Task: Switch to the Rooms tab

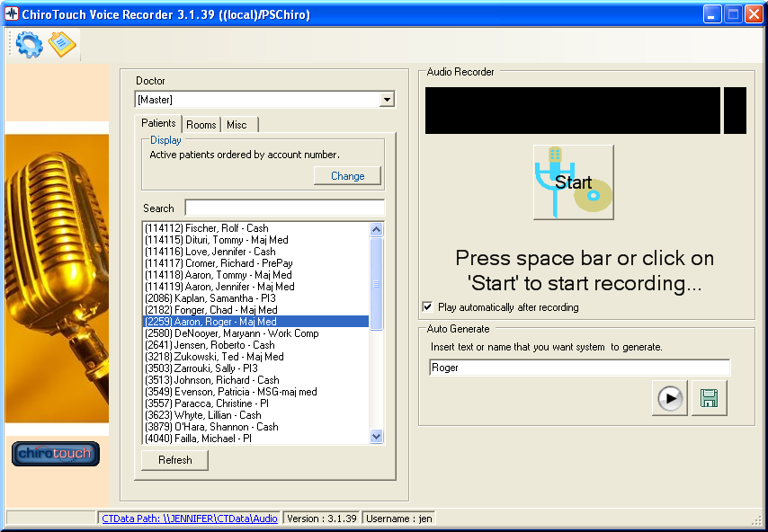Action: 201,125
